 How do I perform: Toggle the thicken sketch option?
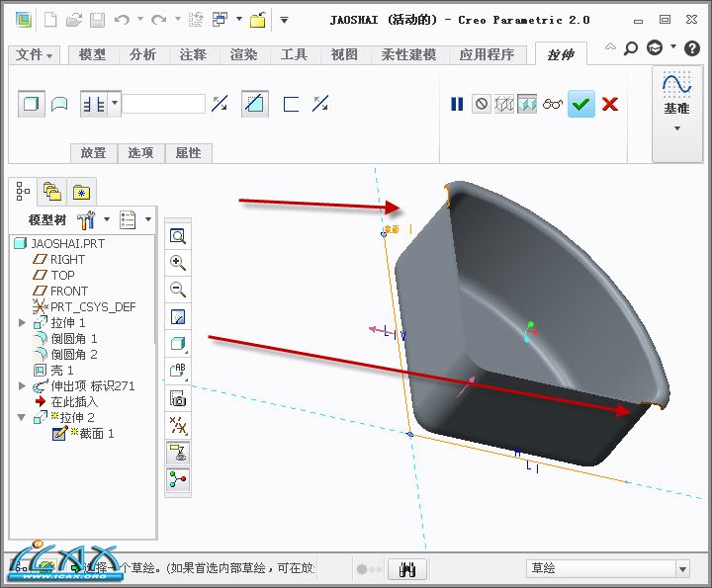[291, 104]
